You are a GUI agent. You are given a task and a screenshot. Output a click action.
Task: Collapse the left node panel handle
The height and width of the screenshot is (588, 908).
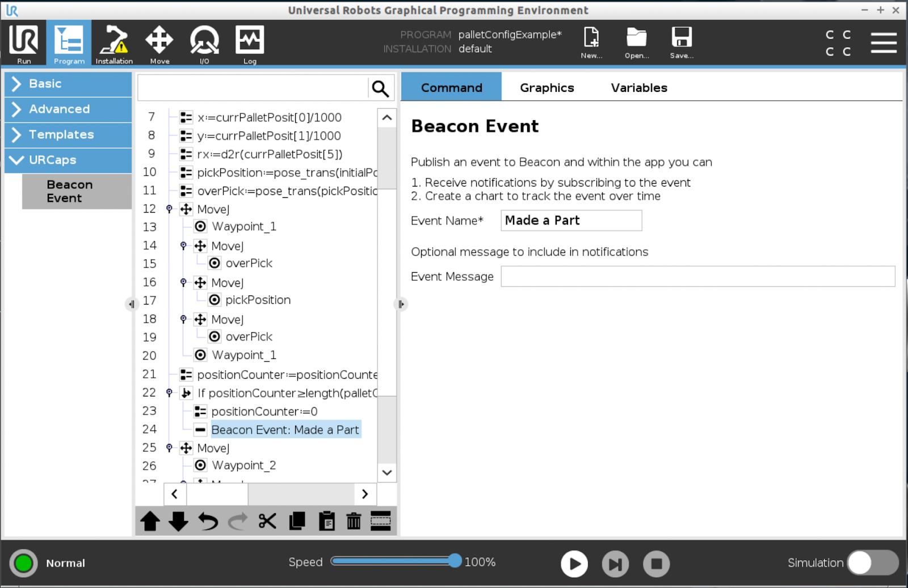pos(132,304)
